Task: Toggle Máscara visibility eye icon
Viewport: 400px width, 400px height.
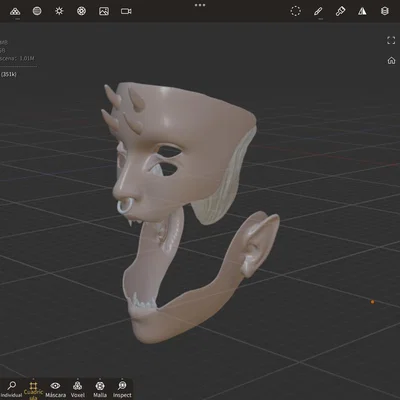Action: [x=55, y=389]
